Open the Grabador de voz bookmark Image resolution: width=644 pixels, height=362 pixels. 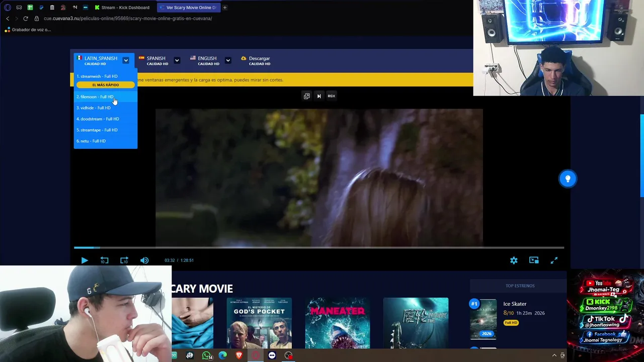coord(28,30)
